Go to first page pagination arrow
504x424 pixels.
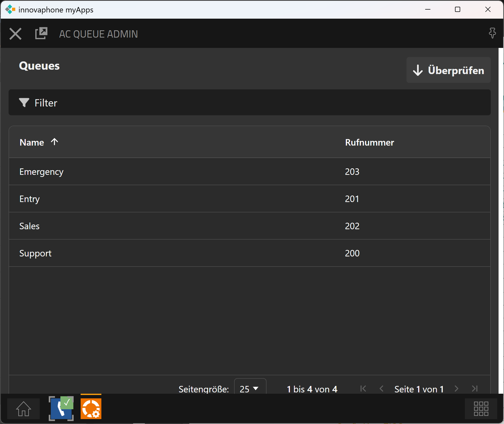point(363,389)
